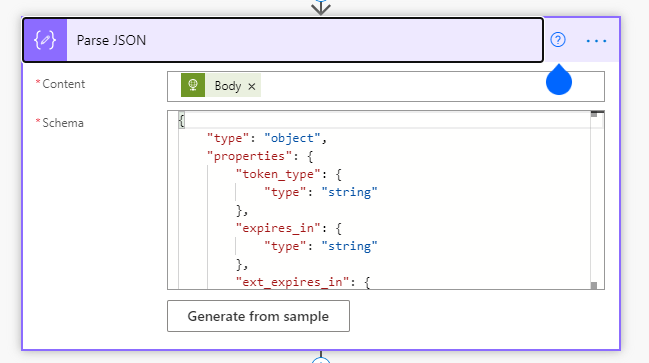Viewport: 649px width, 363px height.
Task: Click the "expires_in" key in schema
Action: click(278, 228)
